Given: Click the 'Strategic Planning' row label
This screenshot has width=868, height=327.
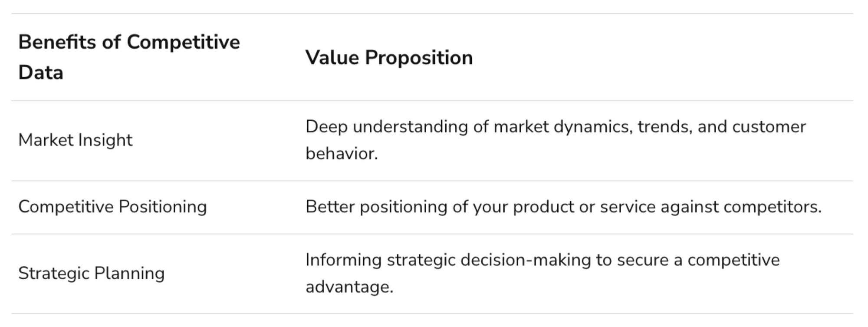Looking at the screenshot, I should coord(91,274).
